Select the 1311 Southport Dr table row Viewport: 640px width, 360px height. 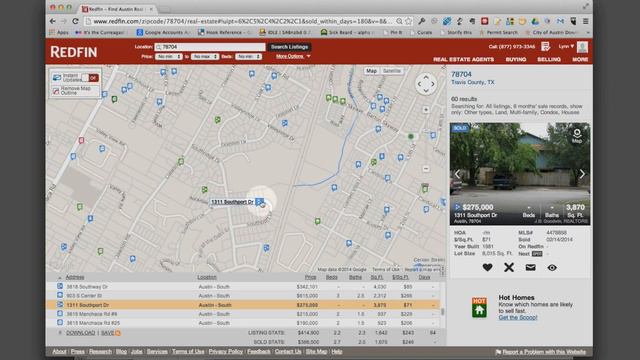(x=244, y=305)
